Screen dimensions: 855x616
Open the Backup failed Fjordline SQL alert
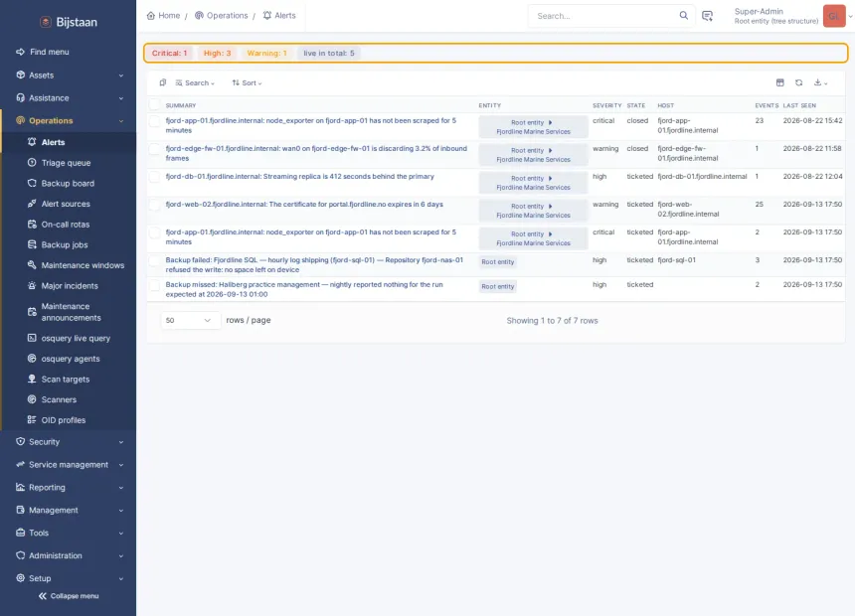314,265
